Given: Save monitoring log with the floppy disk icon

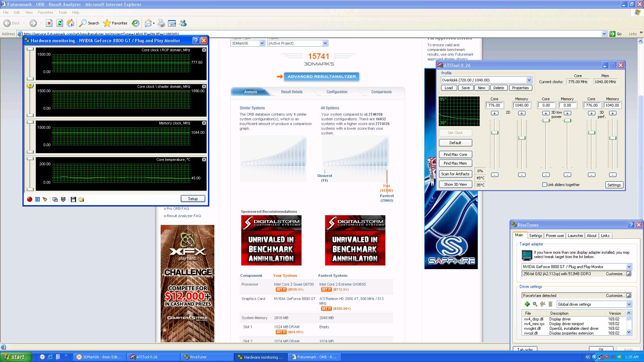Looking at the screenshot, I should [x=73, y=199].
